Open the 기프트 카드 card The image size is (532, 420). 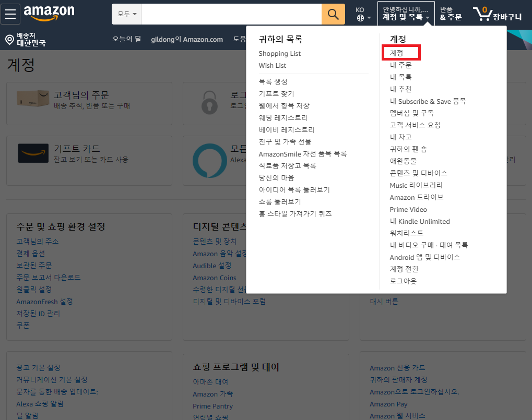[x=89, y=161]
